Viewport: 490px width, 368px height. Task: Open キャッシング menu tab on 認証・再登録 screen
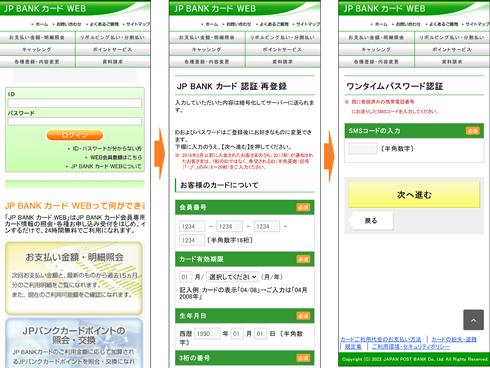207,49
